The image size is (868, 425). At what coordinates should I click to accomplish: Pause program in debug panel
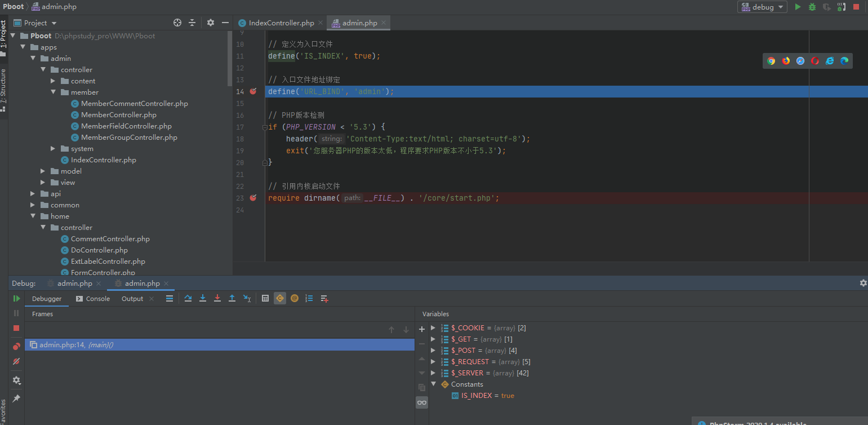[16, 313]
